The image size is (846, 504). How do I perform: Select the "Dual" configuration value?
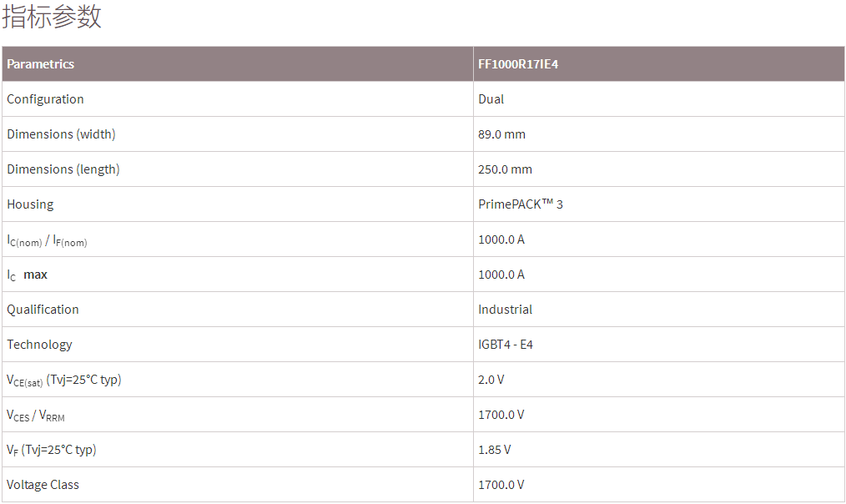pyautogui.click(x=491, y=99)
